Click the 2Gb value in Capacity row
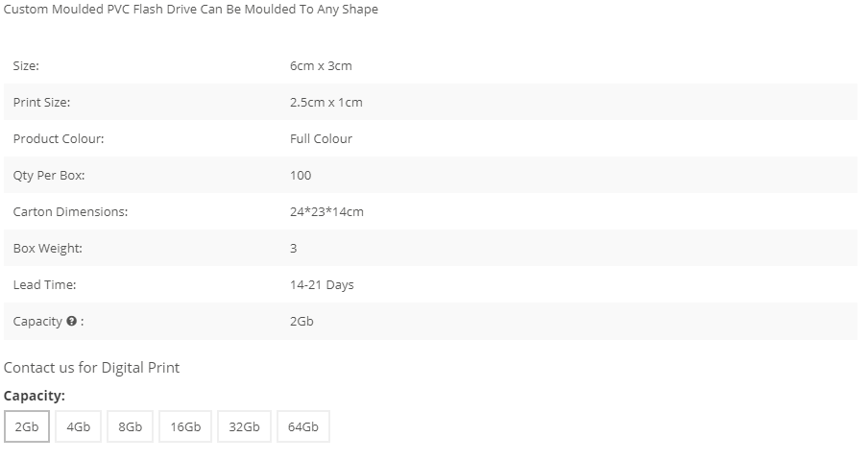Image resolution: width=868 pixels, height=461 pixels. pos(301,322)
